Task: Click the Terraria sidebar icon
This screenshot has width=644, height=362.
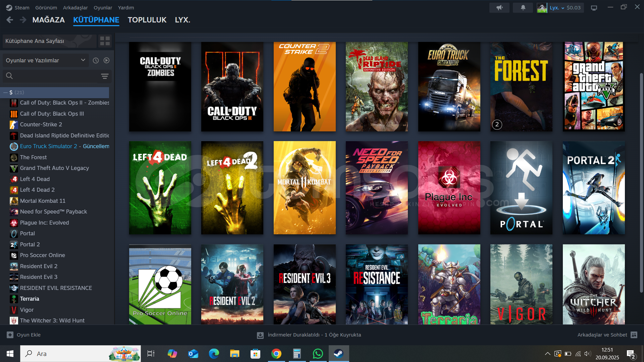Action: (x=14, y=299)
